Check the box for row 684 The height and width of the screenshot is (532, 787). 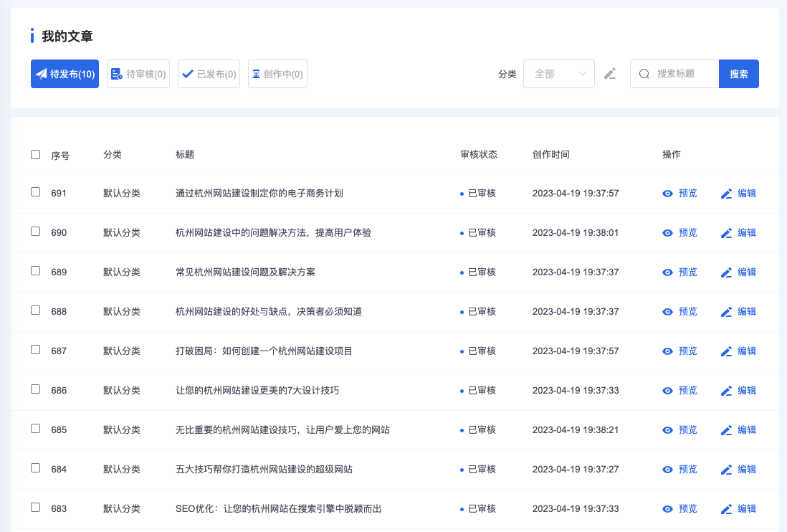coord(35,467)
